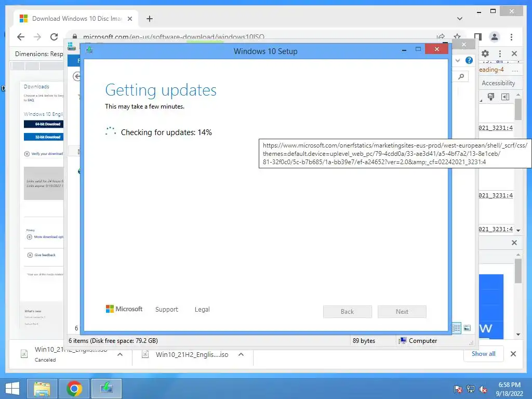Screen dimensions: 532x399
Task: Close the Chrome downloads bar
Action: (x=513, y=354)
